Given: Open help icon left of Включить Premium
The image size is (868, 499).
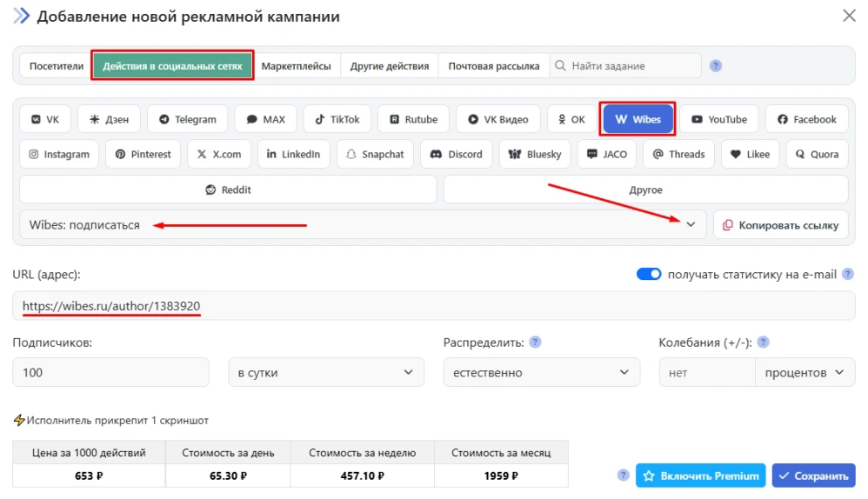Looking at the screenshot, I should click(624, 475).
